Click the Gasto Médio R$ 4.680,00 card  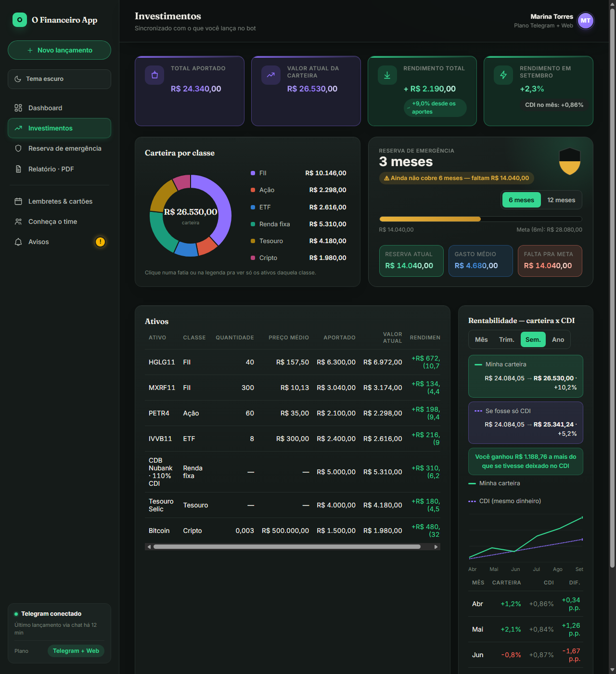click(481, 261)
